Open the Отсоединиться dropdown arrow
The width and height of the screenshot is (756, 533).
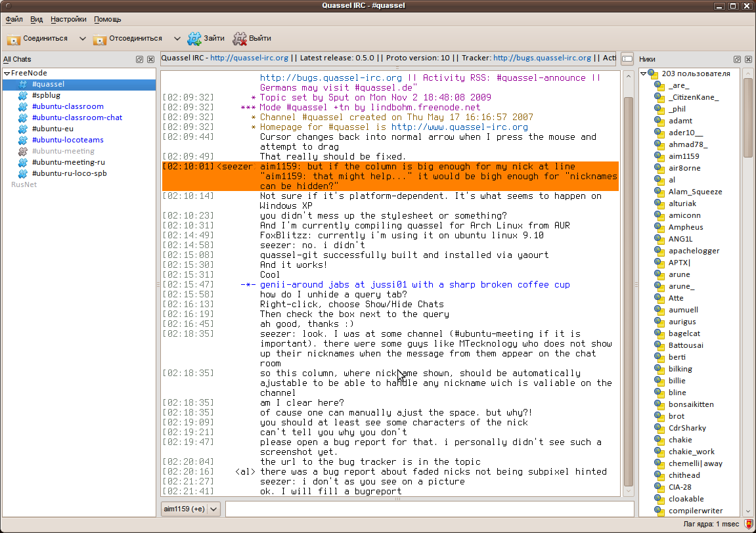pos(177,39)
